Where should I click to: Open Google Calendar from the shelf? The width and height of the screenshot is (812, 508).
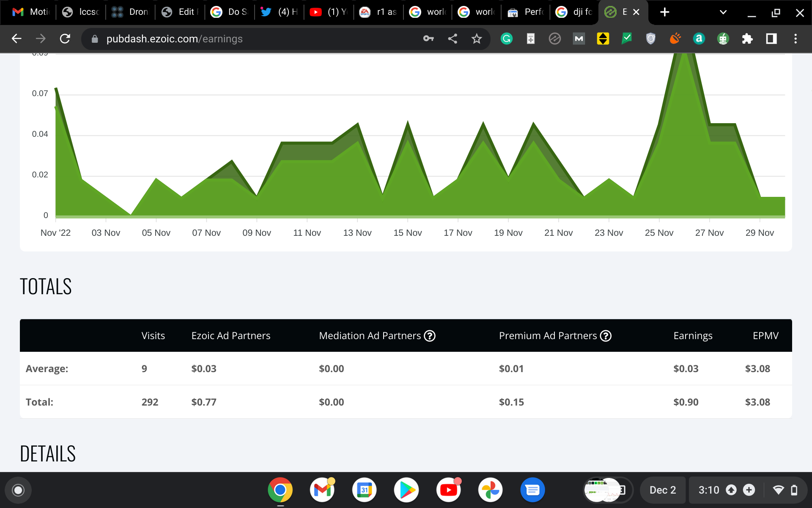click(364, 490)
